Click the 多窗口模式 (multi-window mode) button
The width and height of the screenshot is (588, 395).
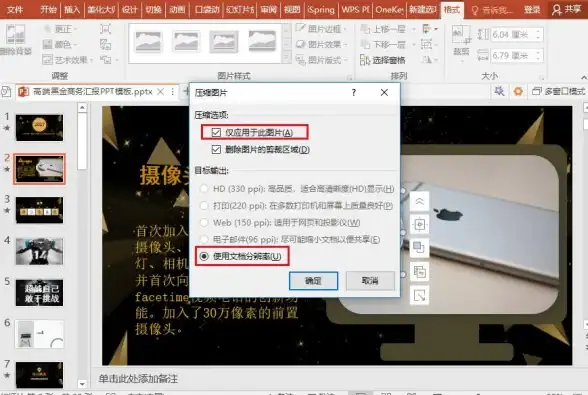coord(559,91)
